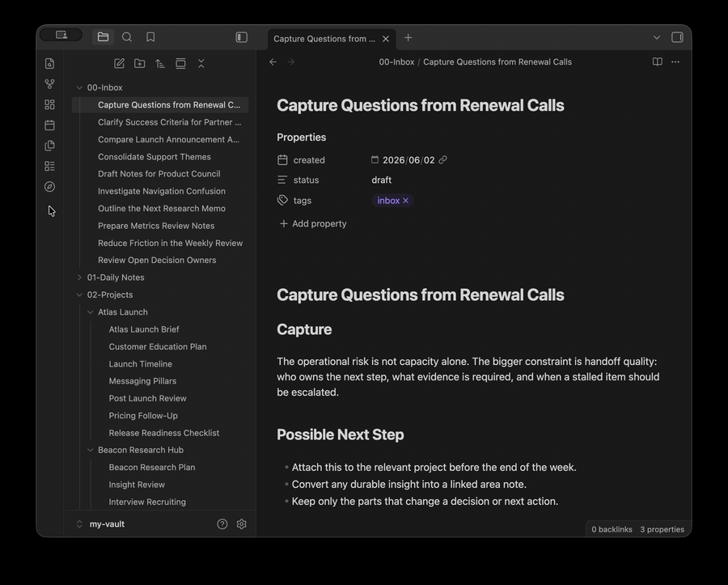Click the compass icon in the ribbon
The width and height of the screenshot is (728, 585).
[x=49, y=187]
